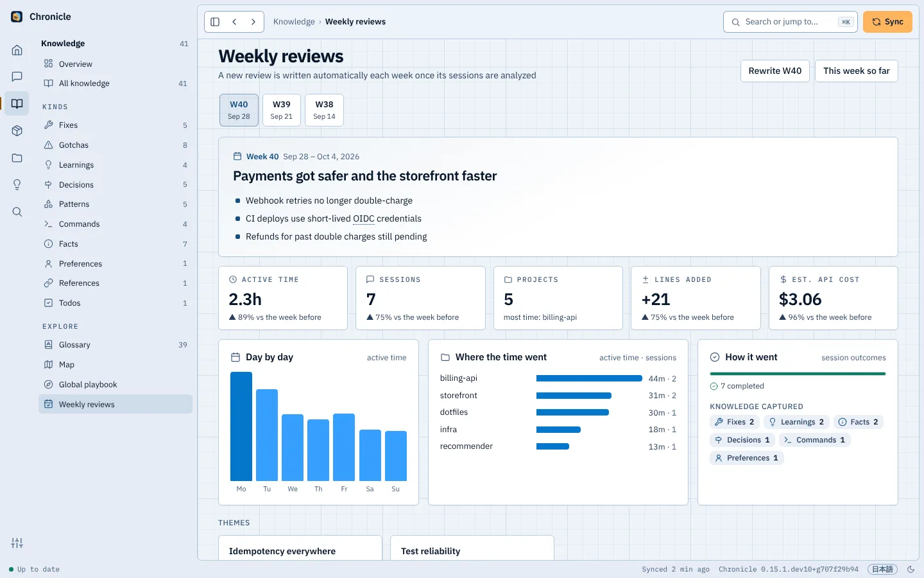Open the folder icon in the left rail
The width and height of the screenshot is (924, 578).
[x=17, y=158]
